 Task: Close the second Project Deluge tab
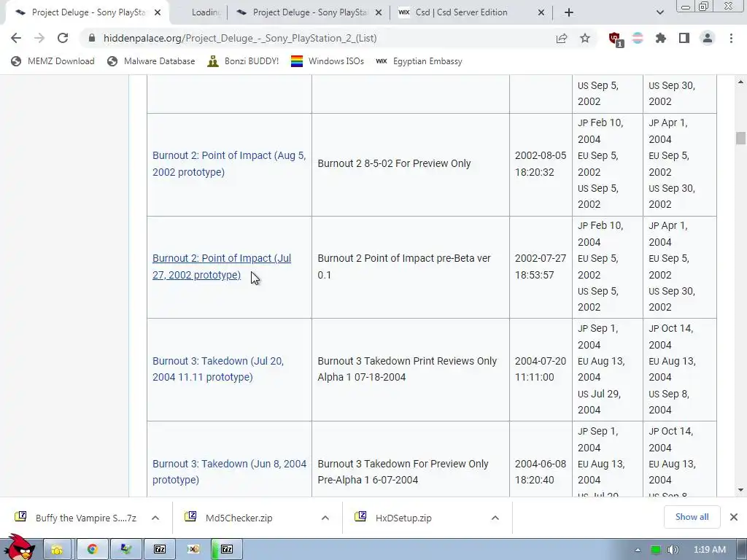coord(379,12)
